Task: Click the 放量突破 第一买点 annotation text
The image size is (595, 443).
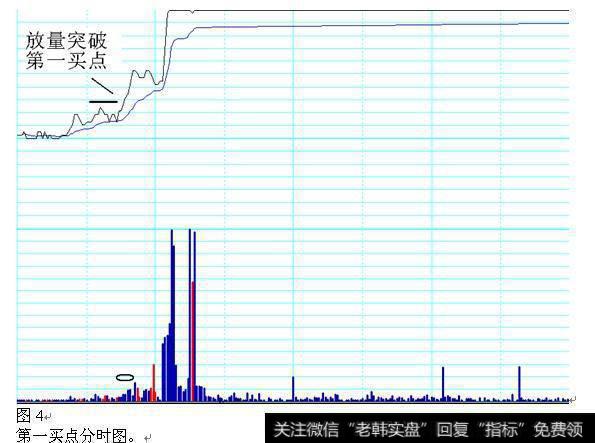Action: 66,51
